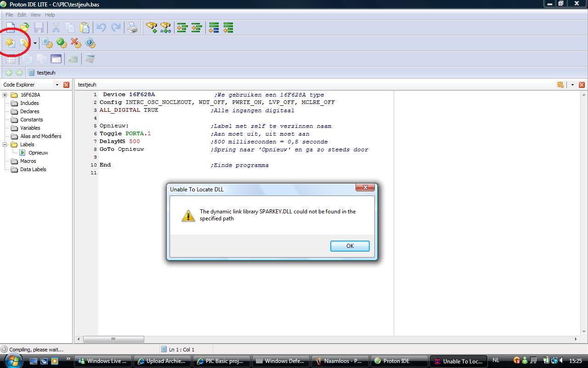Click horizontal scrollbar right arrow
This screenshot has width=588, height=368.
click(576, 339)
